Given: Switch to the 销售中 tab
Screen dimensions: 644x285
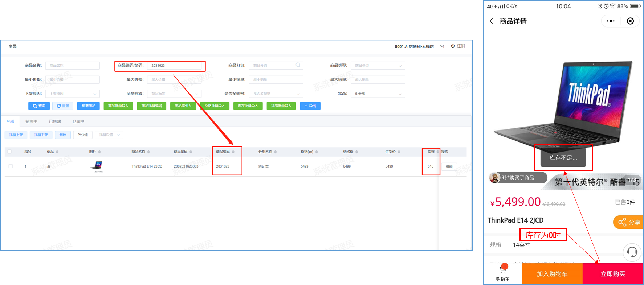Looking at the screenshot, I should click(31, 121).
